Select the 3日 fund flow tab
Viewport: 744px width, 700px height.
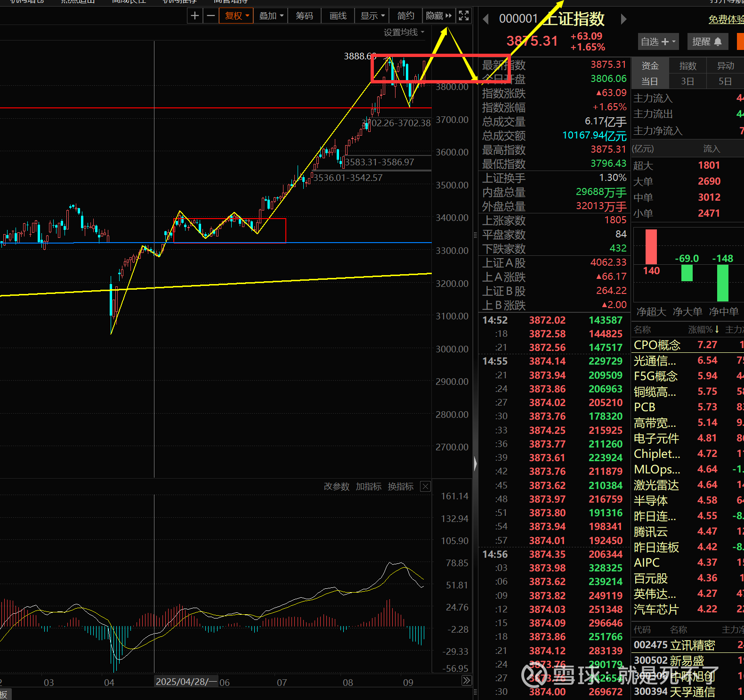[687, 81]
